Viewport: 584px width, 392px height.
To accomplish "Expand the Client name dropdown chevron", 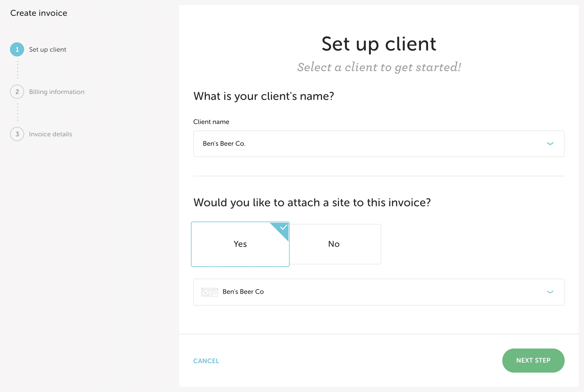I will click(x=550, y=144).
